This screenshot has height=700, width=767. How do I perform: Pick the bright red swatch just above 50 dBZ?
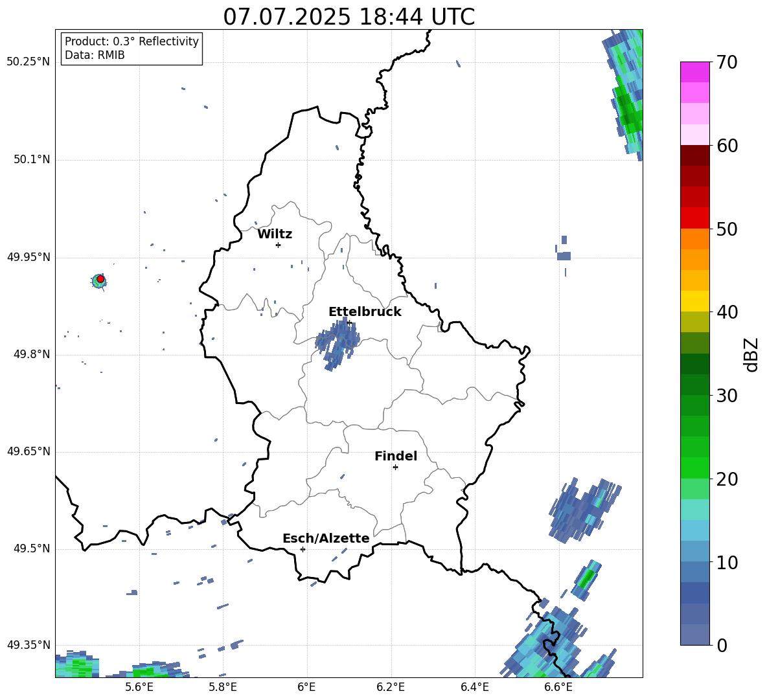694,218
